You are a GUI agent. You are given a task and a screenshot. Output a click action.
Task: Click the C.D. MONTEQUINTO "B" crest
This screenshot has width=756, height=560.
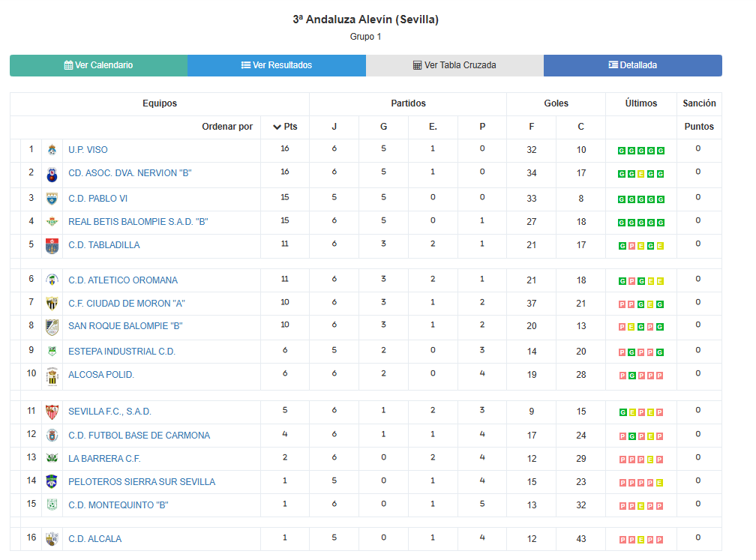[x=52, y=505]
